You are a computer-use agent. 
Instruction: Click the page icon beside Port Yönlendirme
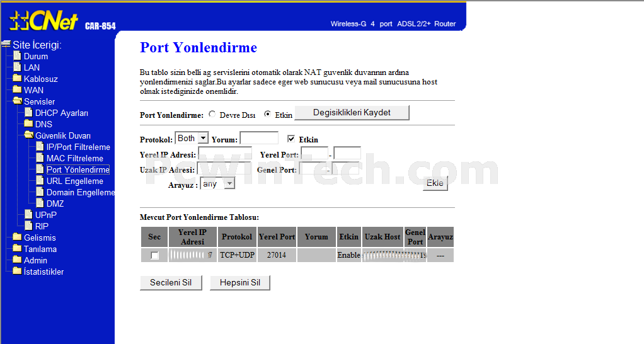40,169
